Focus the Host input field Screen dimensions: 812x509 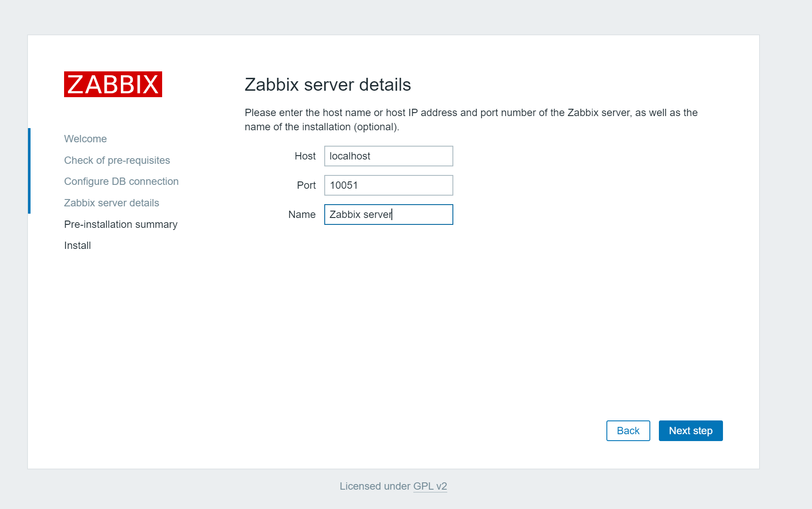click(388, 156)
